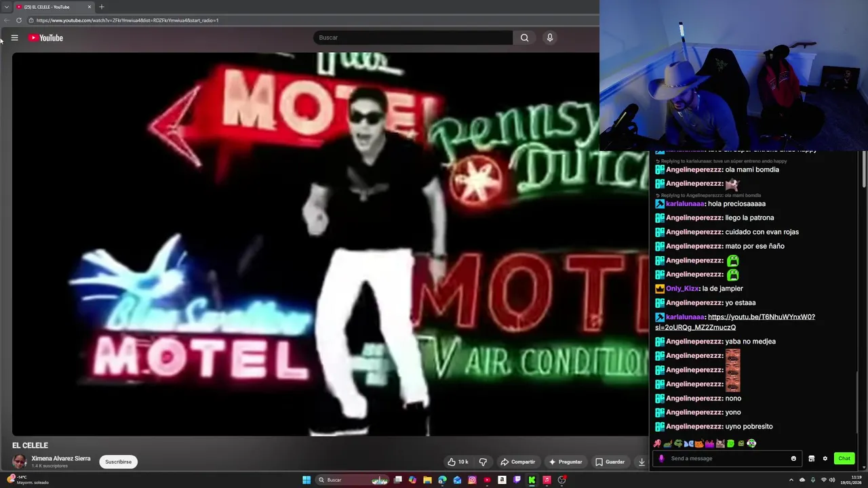Go to YouTube home via logo

tap(45, 38)
